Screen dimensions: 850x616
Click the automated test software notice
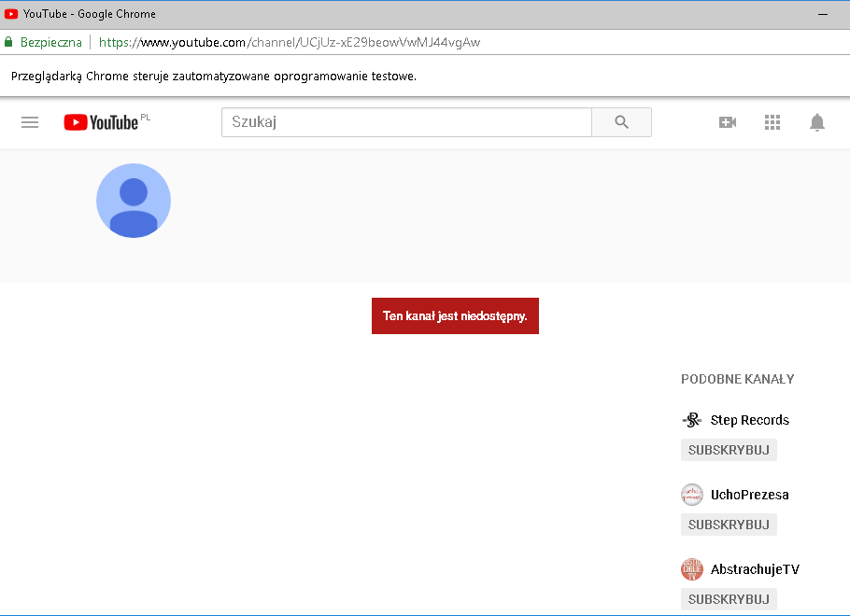214,77
